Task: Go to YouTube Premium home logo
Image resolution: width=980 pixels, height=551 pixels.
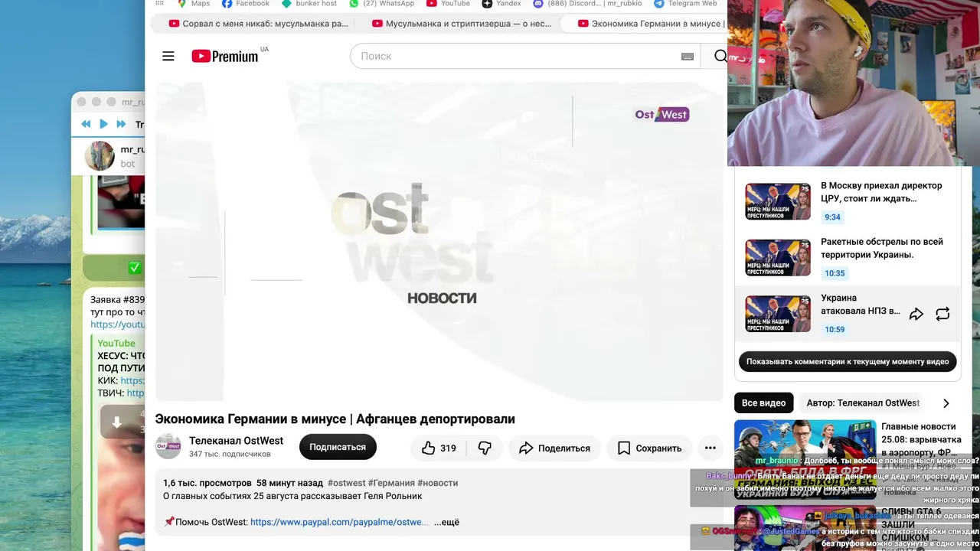Action: tap(225, 56)
